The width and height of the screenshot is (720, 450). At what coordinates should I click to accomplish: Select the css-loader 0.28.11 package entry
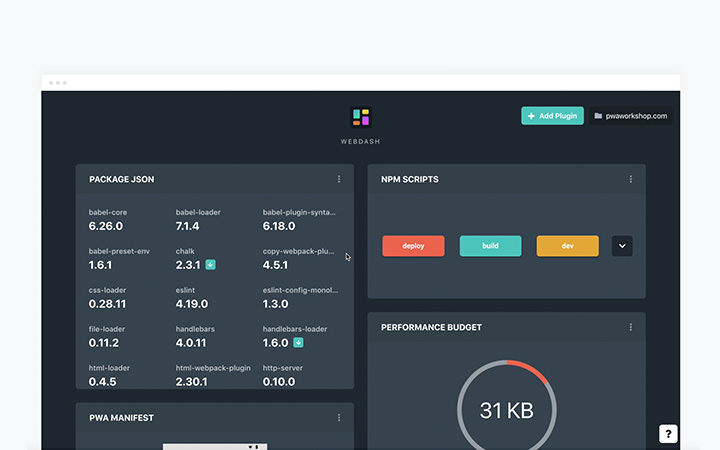coord(109,298)
